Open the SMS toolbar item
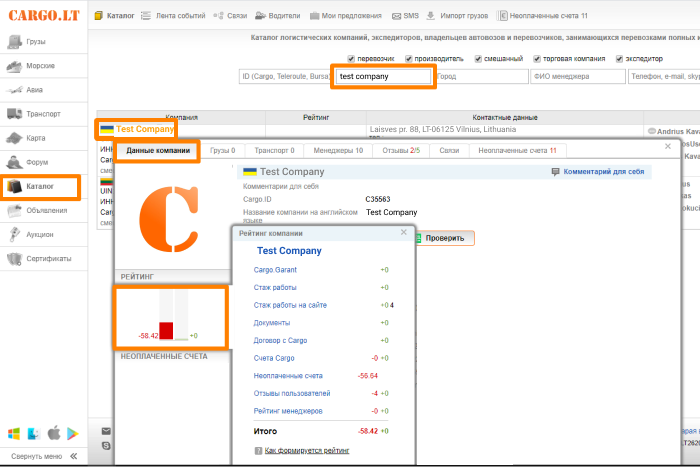Screen dimensions: 700x467 tap(405, 16)
